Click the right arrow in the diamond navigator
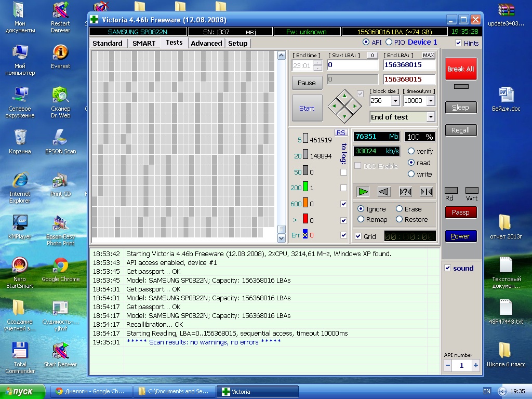Screen dimensions: 532x399 coord(355,106)
